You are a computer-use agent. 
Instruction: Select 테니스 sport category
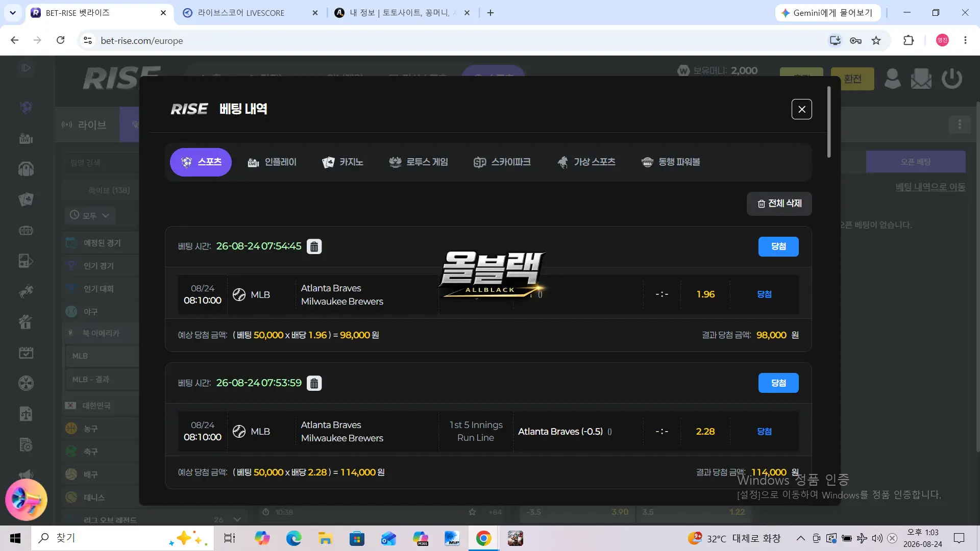(101, 497)
